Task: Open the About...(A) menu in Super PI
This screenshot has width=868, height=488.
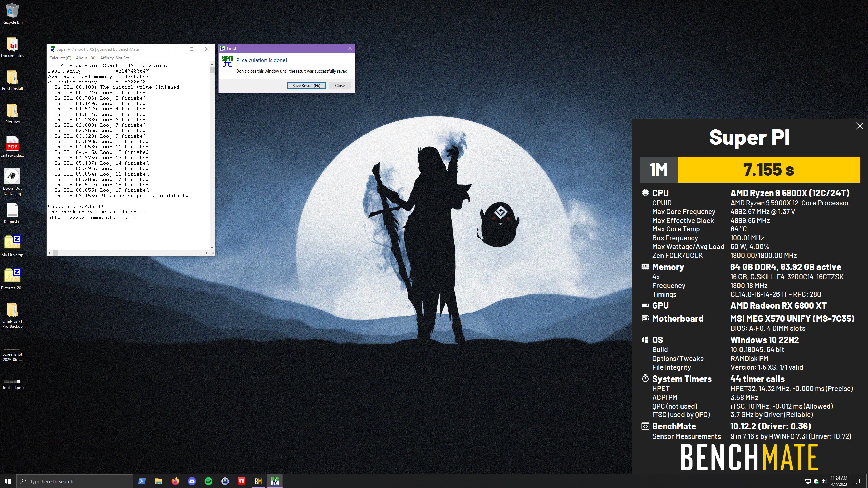Action: click(86, 58)
